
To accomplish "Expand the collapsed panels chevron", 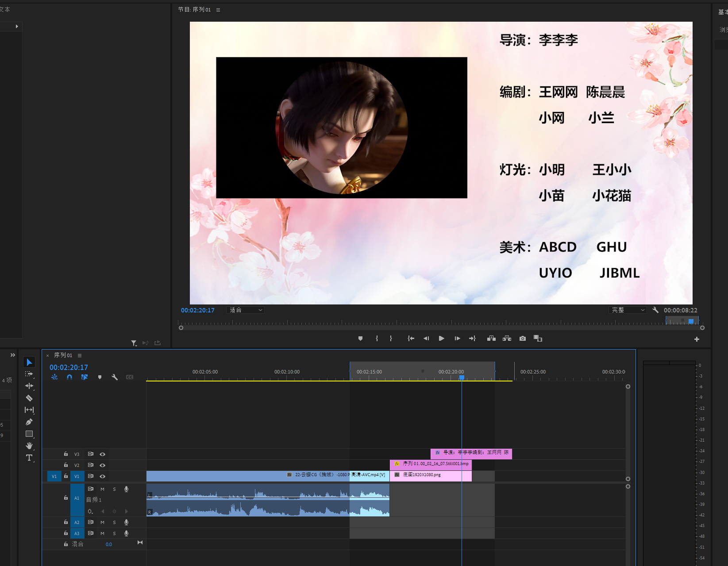I will (x=13, y=355).
